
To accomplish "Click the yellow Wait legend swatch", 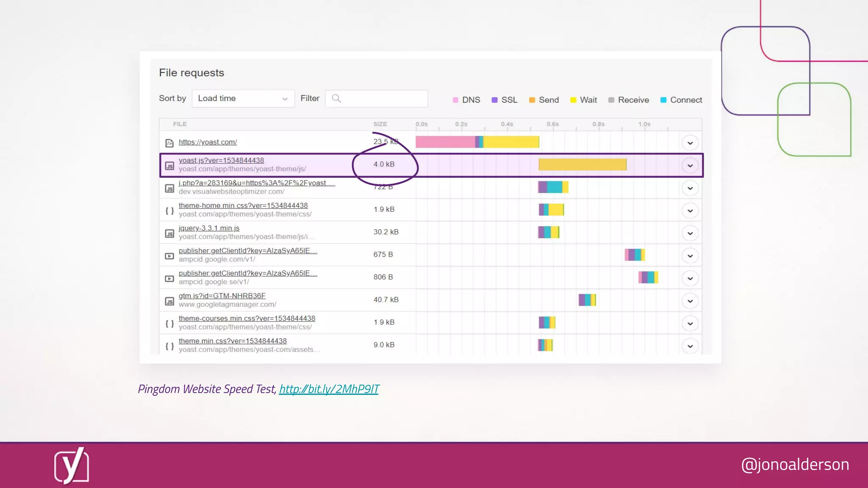I will tap(573, 100).
